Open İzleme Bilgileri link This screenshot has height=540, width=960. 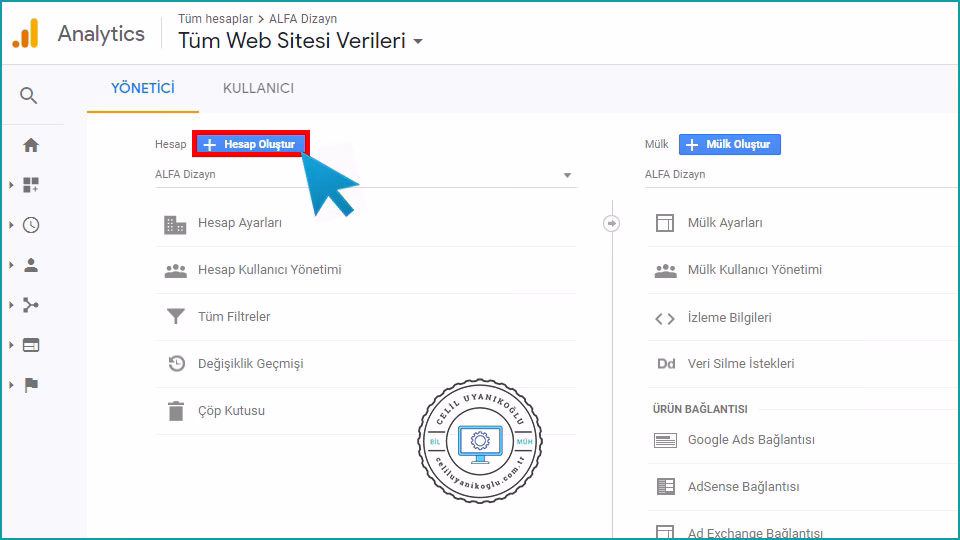(729, 318)
